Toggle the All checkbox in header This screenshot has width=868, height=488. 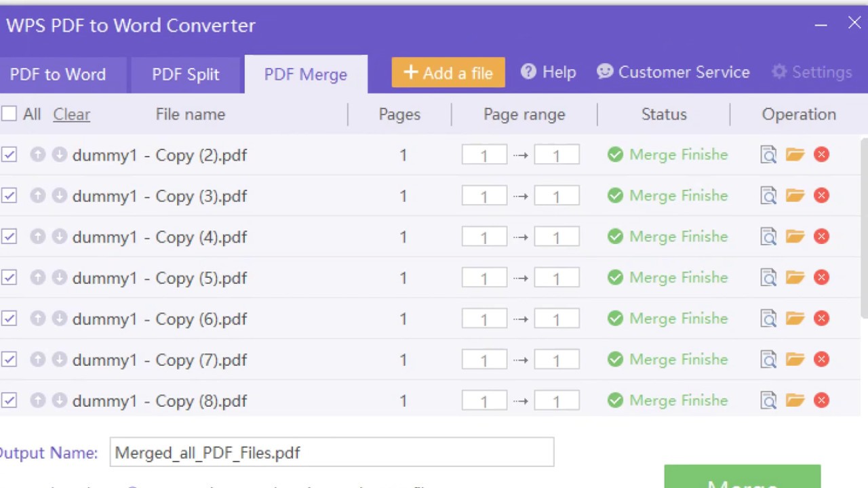click(x=9, y=114)
